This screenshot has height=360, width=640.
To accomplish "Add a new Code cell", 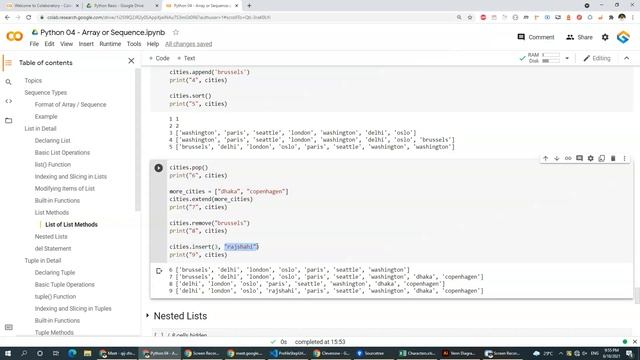I will click(x=159, y=58).
